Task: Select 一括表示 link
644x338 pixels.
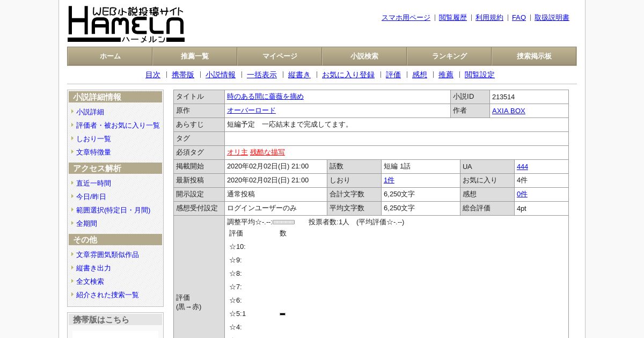Action: 262,75
